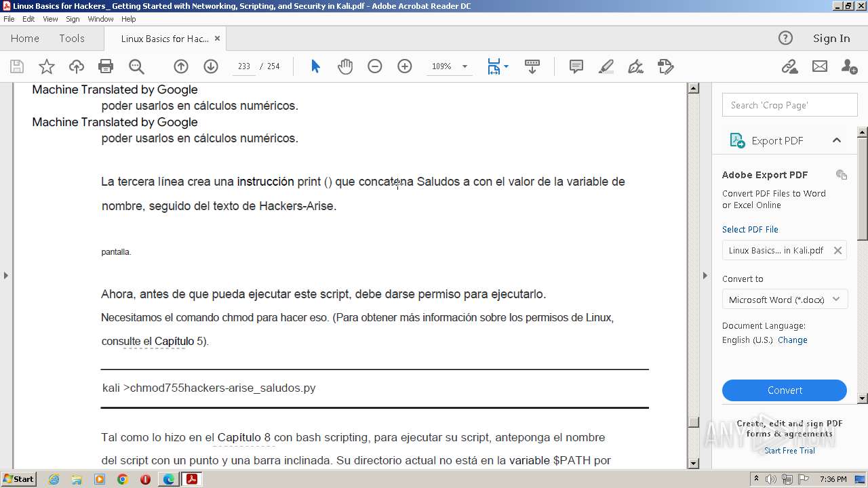Open the View menu
Screen dimensions: 868x488
50,19
